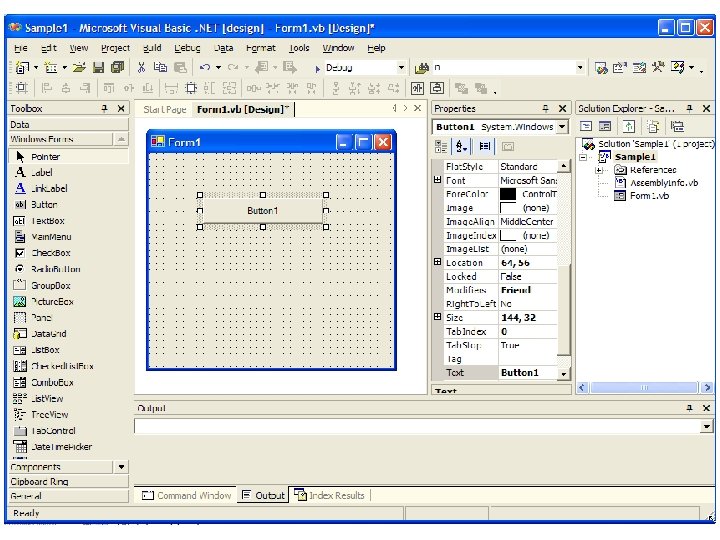This screenshot has width=720, height=540.
Task: Collapse the Sample1 project node
Action: 583,157
